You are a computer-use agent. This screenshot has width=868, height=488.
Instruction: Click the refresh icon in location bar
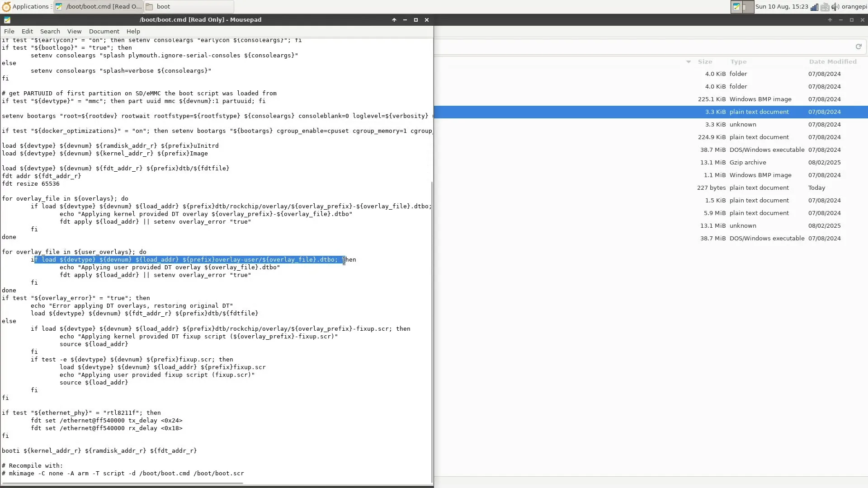(x=858, y=47)
